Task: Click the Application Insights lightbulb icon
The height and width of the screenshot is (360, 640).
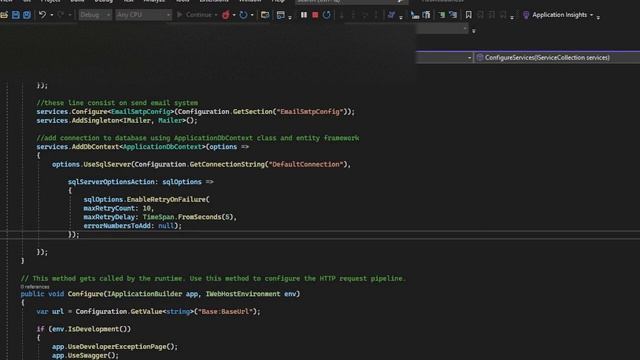Action: (526, 15)
